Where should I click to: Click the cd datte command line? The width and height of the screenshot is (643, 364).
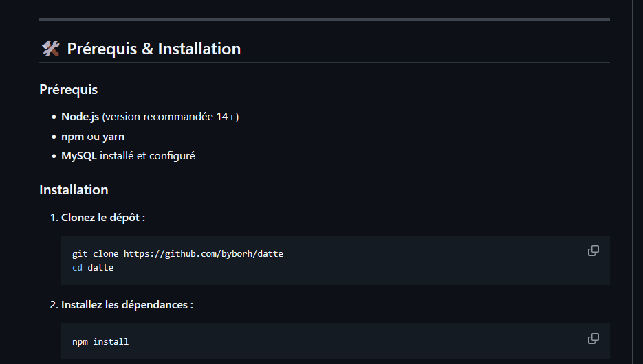pyautogui.click(x=93, y=268)
